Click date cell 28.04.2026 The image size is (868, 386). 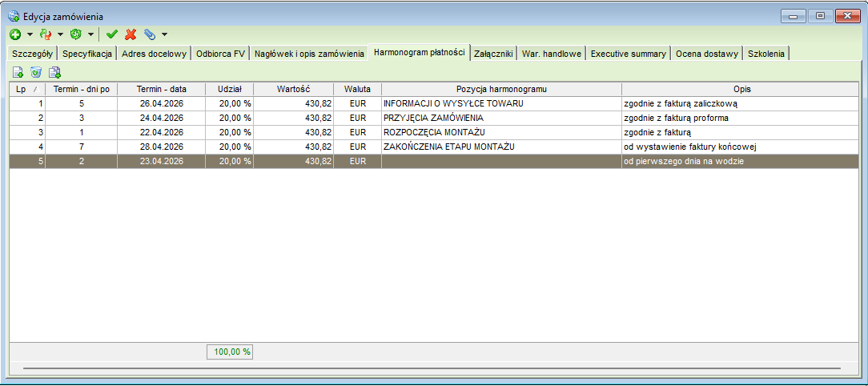(162, 147)
